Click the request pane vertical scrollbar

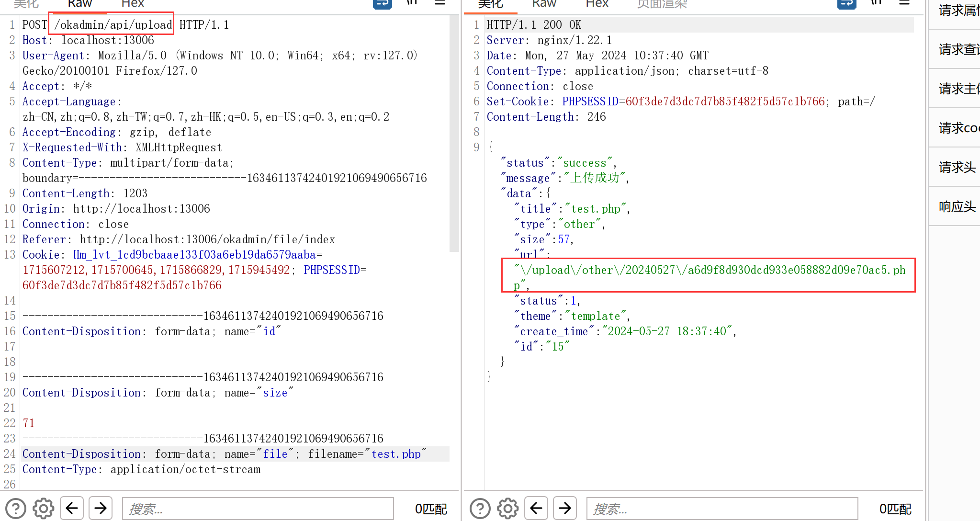click(454, 134)
